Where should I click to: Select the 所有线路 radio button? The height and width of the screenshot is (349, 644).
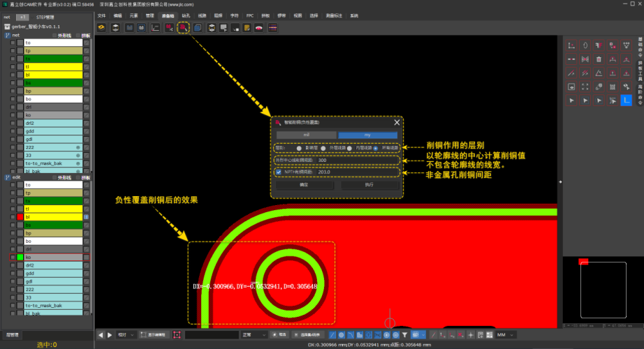(x=376, y=148)
